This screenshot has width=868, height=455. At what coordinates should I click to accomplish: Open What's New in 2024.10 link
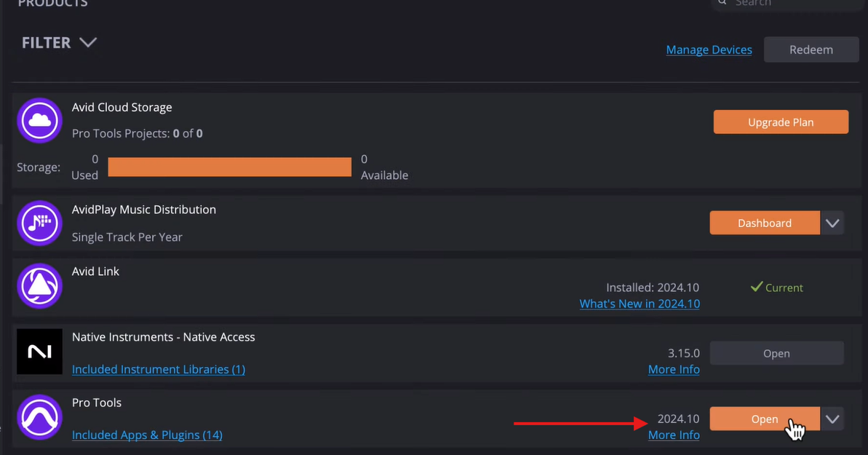(x=640, y=304)
